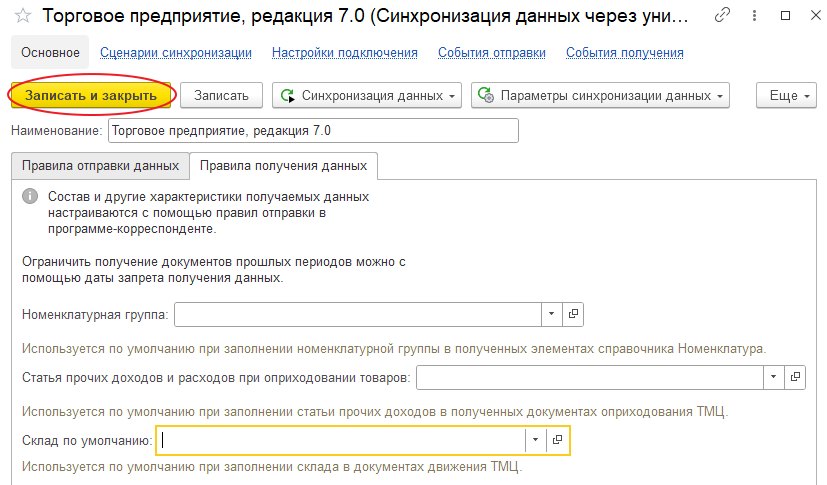This screenshot has width=827, height=485.
Task: Open Параметры синхронизации данных dropdown button
Action: (600, 95)
